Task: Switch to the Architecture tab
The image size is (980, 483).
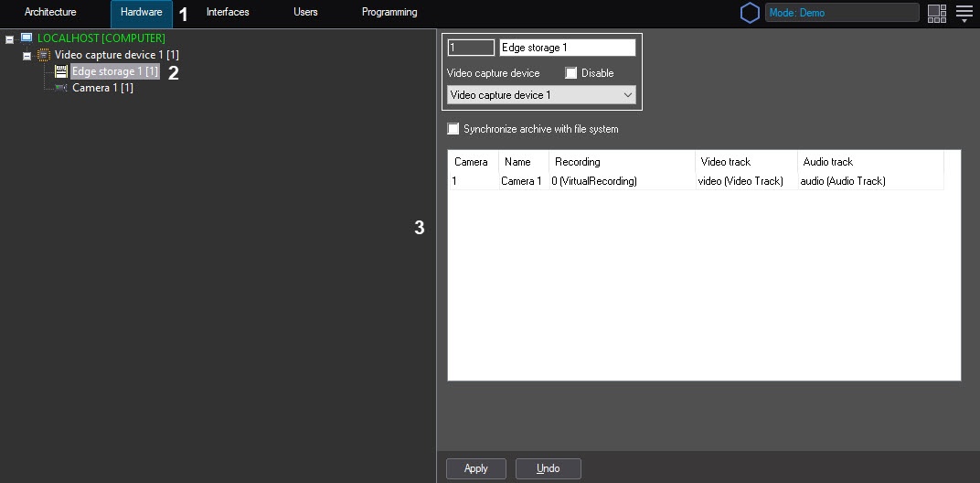Action: point(50,13)
